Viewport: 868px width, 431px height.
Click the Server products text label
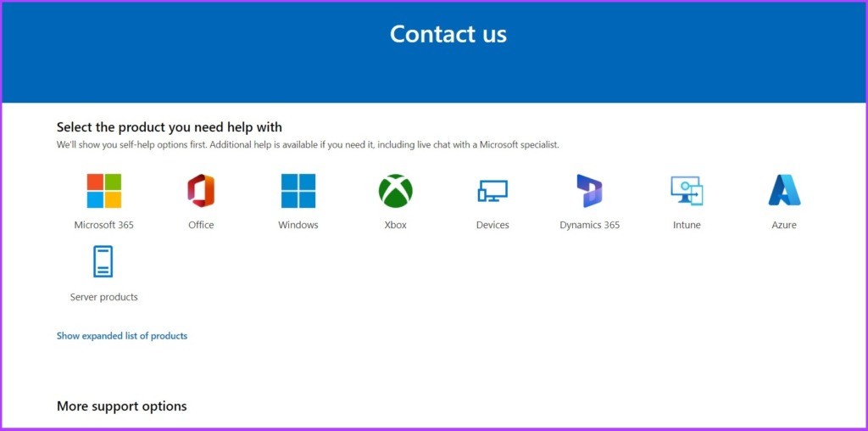[x=104, y=297]
